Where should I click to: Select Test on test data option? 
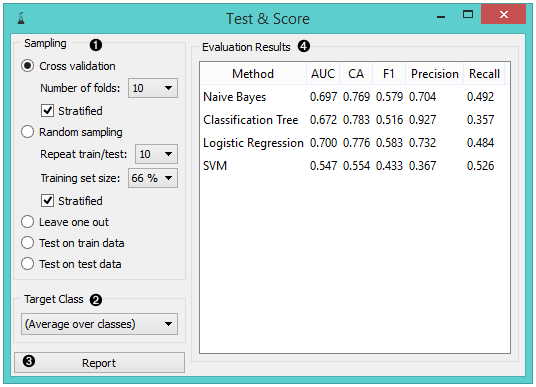pyautogui.click(x=27, y=264)
